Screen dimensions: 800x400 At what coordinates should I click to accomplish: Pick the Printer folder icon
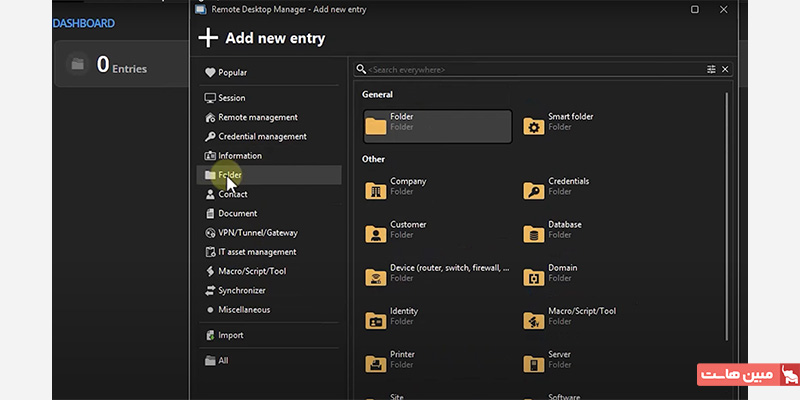(x=376, y=363)
